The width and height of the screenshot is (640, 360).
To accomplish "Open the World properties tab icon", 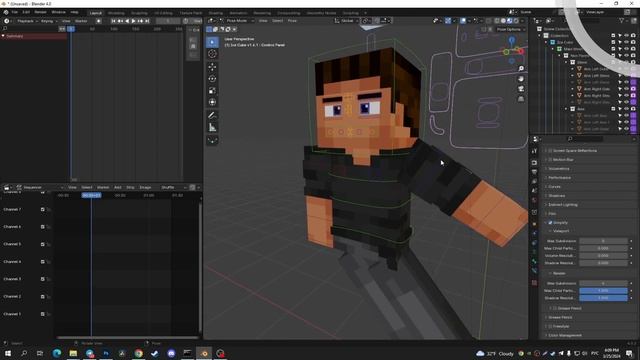I will 534,200.
